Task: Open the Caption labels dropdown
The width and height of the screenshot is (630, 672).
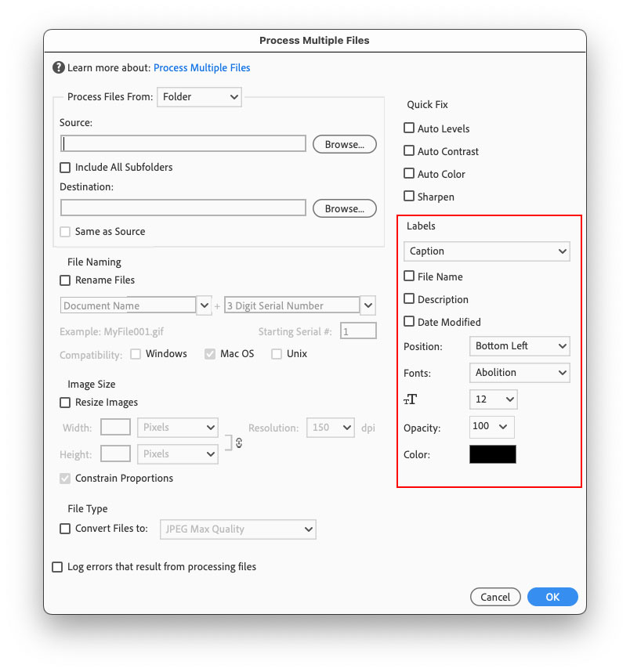Action: click(x=487, y=251)
